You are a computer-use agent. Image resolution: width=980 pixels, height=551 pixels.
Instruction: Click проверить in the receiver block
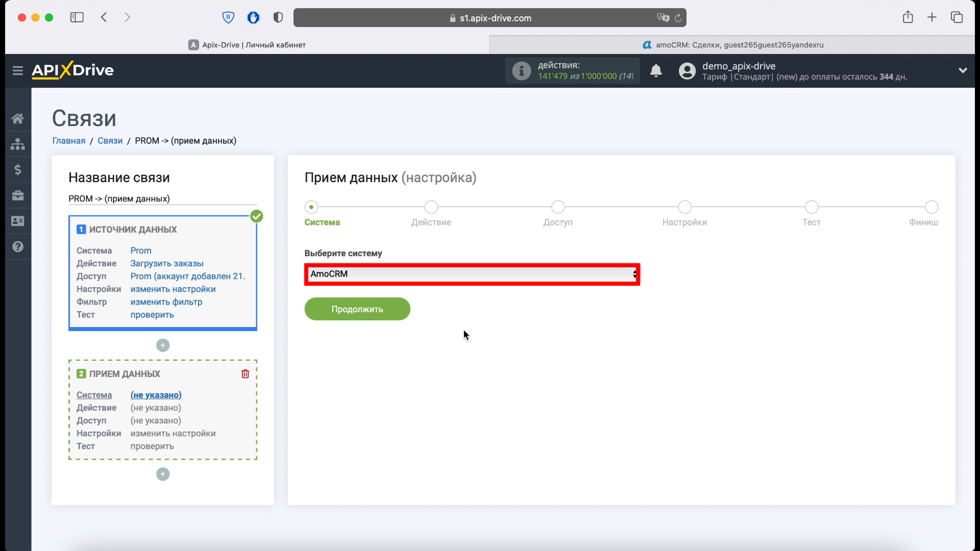tap(152, 446)
